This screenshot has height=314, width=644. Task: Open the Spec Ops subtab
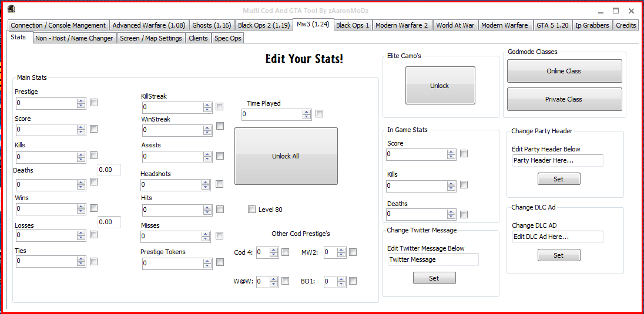coord(228,38)
